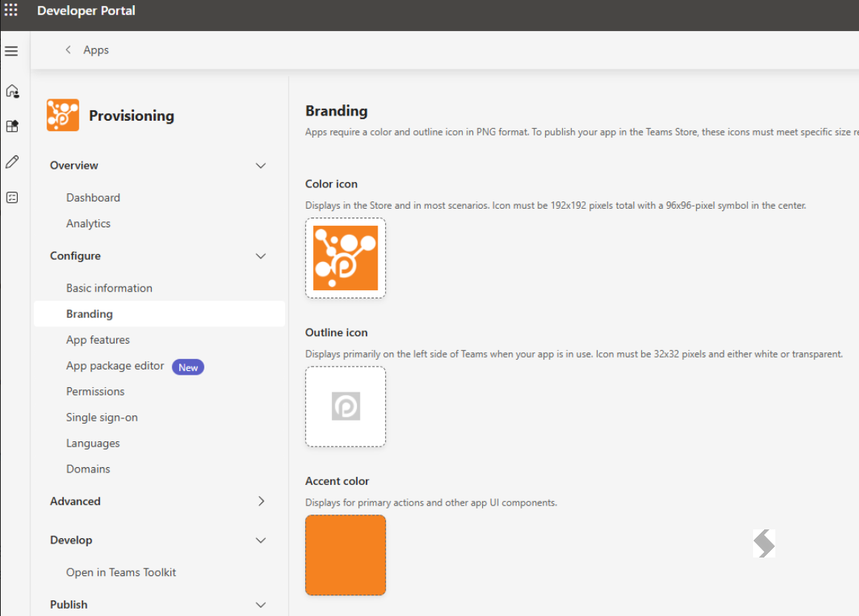
Task: Click the back arrow beside Apps
Action: coord(68,50)
